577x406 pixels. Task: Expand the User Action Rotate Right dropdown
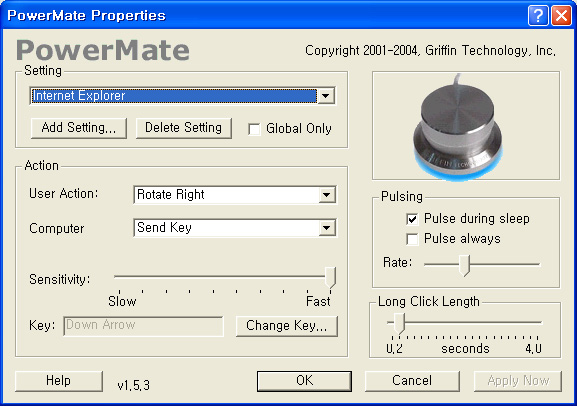(326, 195)
